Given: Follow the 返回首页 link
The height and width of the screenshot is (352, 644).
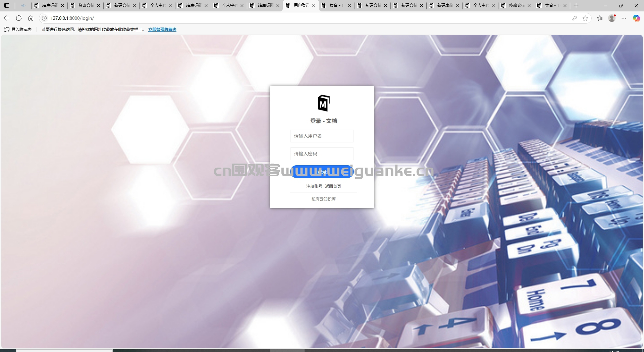Looking at the screenshot, I should click(333, 186).
